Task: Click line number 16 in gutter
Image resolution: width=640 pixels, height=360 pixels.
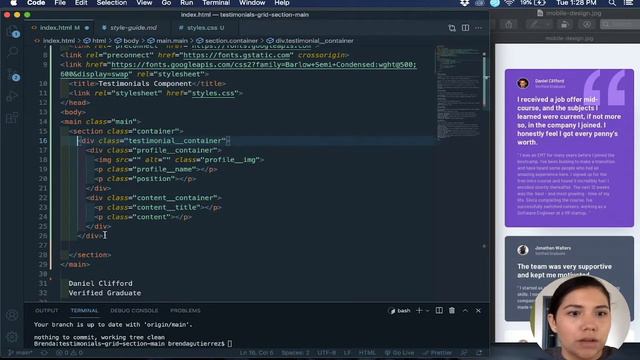Action: coord(43,141)
